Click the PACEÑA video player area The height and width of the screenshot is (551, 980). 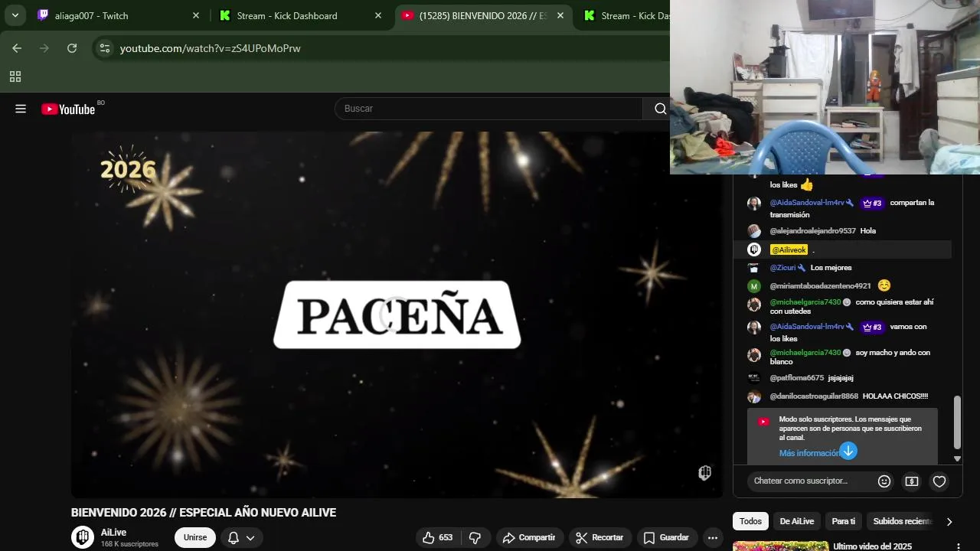397,315
